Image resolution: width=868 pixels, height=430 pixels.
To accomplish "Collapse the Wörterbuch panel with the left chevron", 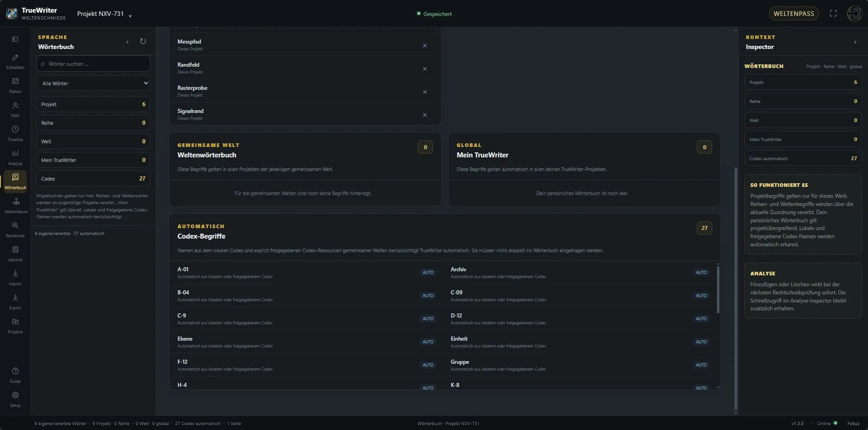I will pyautogui.click(x=127, y=42).
